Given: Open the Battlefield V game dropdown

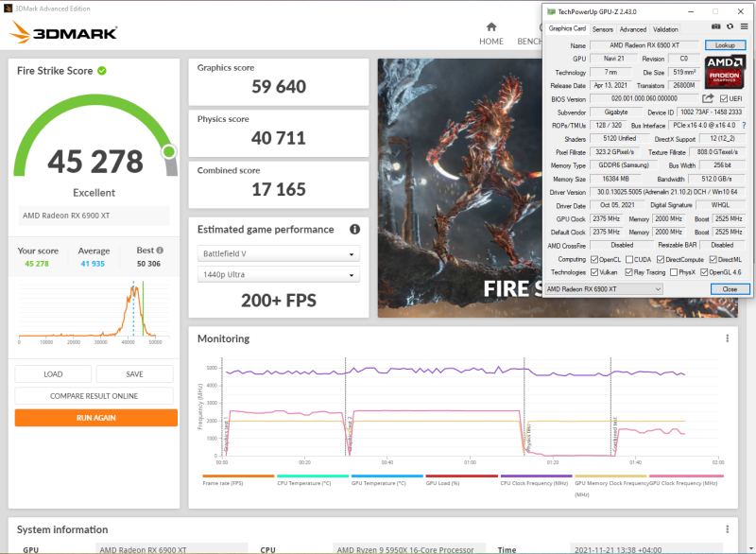Looking at the screenshot, I should (x=279, y=252).
